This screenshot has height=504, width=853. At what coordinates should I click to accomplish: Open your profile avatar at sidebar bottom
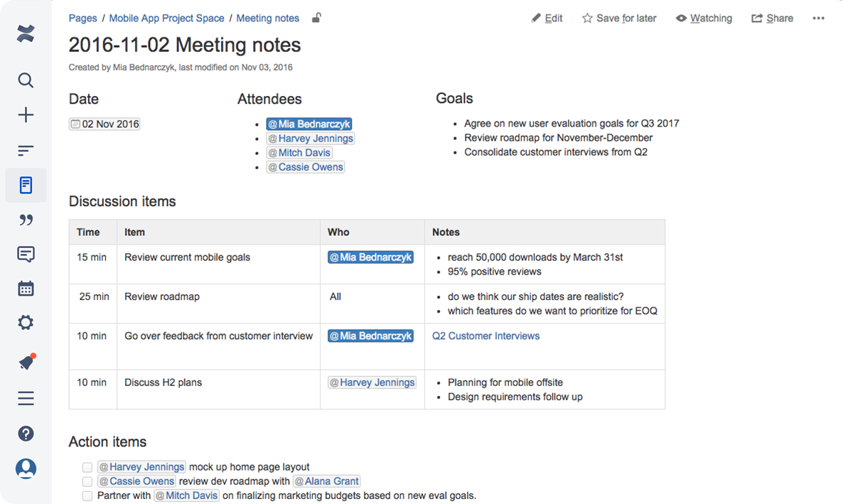pyautogui.click(x=26, y=468)
